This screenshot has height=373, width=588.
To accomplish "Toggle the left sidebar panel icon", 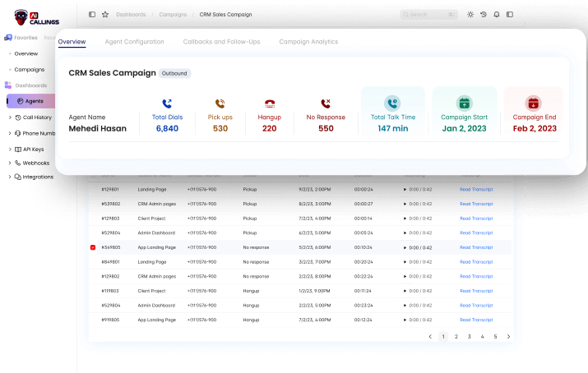I will coord(92,14).
